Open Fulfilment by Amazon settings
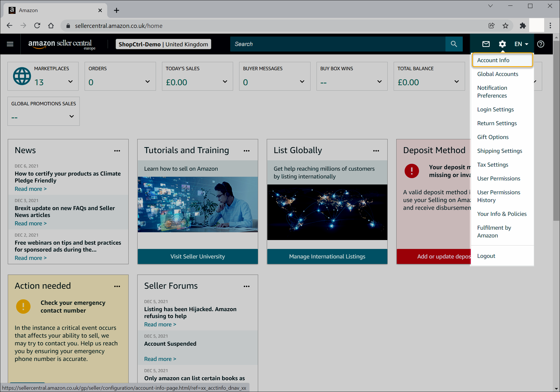Screen dimensions: 560x392 pos(494,231)
